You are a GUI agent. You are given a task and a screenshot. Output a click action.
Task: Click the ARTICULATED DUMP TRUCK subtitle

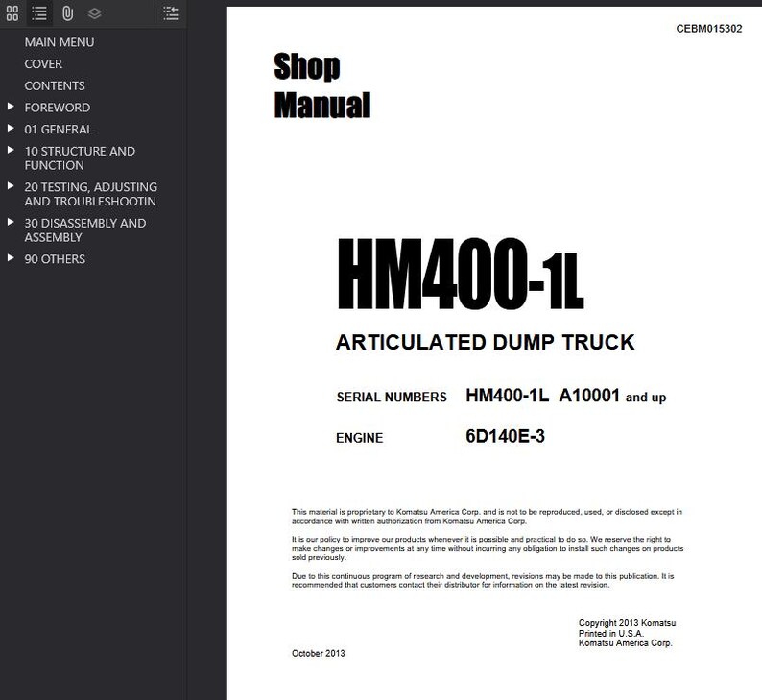485,342
